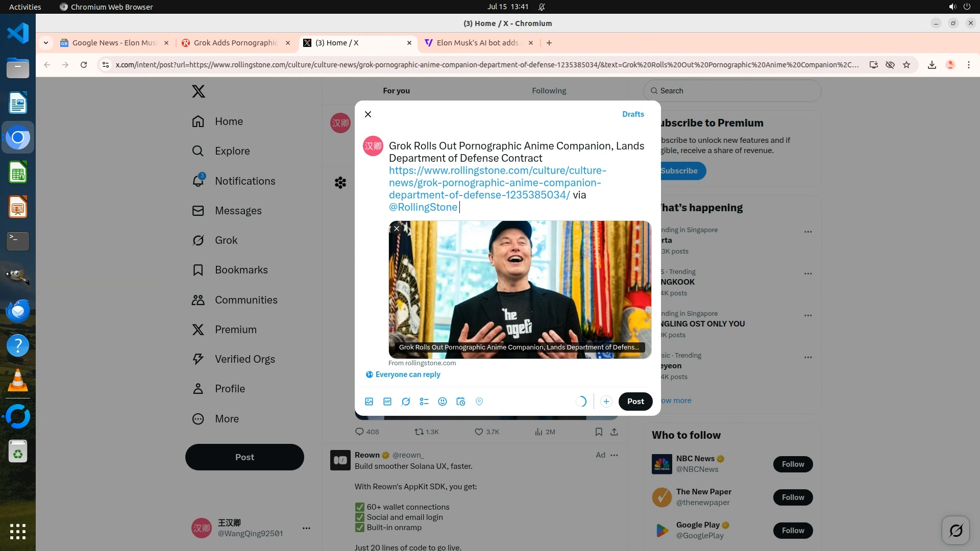Open account menu next to WangQing92501

[306, 528]
